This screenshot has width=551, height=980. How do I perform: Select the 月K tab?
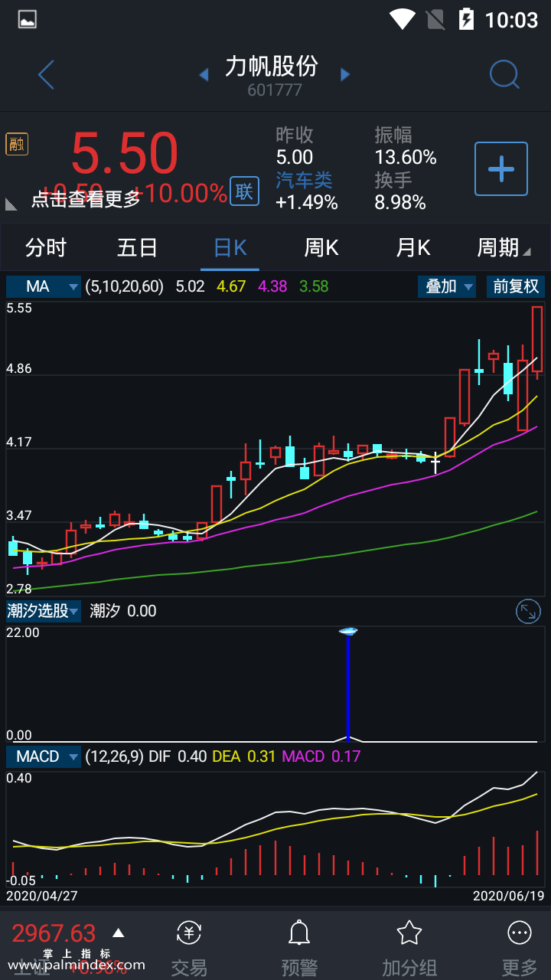tap(413, 247)
